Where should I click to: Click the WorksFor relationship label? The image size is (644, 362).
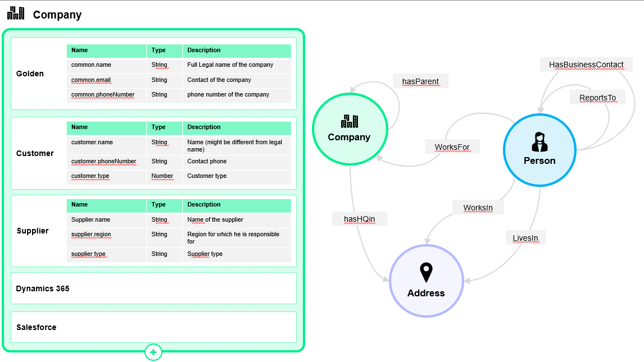tap(452, 148)
